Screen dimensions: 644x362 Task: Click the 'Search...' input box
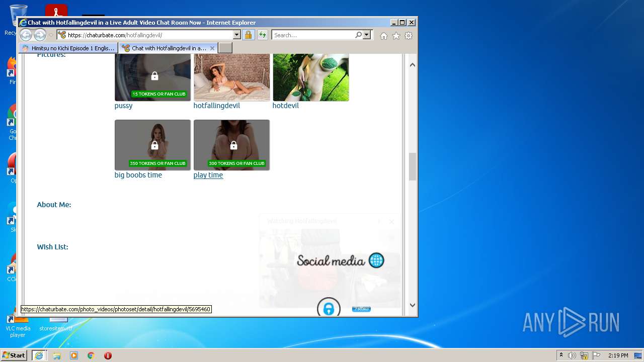pyautogui.click(x=313, y=35)
